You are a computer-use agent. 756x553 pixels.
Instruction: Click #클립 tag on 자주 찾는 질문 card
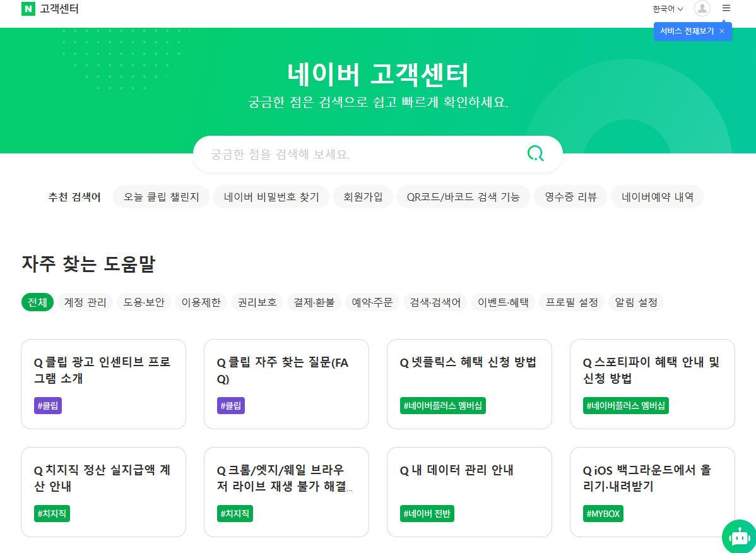click(231, 405)
